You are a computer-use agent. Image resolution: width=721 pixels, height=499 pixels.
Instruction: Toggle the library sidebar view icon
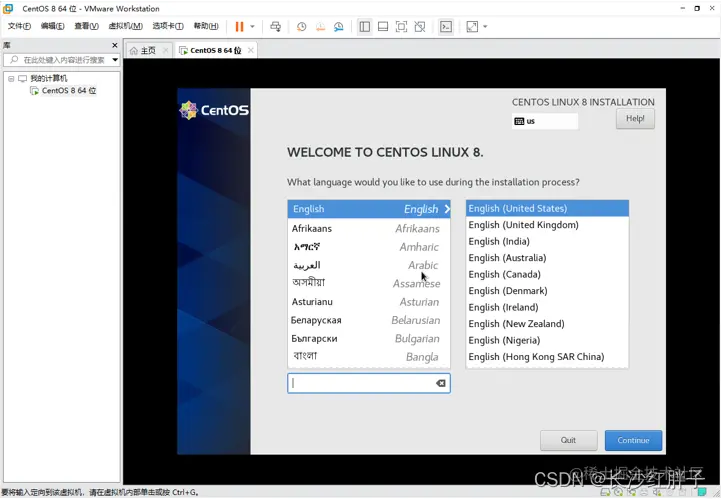coord(365,27)
